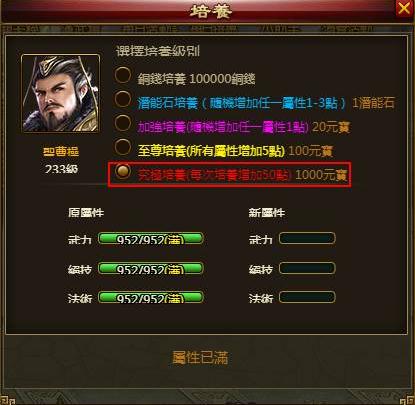Click the 1000元寶 cost label

[x=321, y=175]
